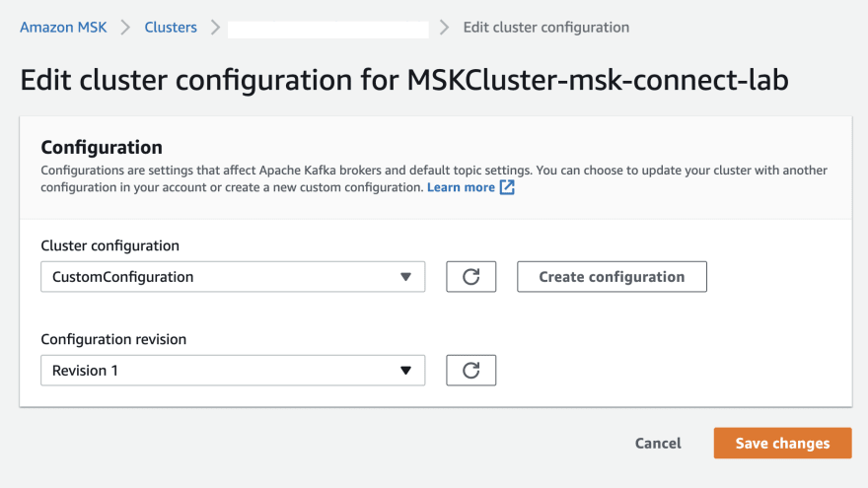Open the CustomConfiguration dropdown
The height and width of the screenshot is (488, 868).
coord(232,277)
